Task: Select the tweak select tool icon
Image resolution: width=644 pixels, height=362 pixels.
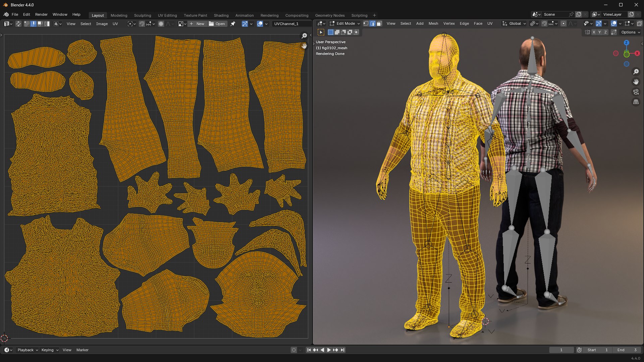Action: pyautogui.click(x=321, y=32)
